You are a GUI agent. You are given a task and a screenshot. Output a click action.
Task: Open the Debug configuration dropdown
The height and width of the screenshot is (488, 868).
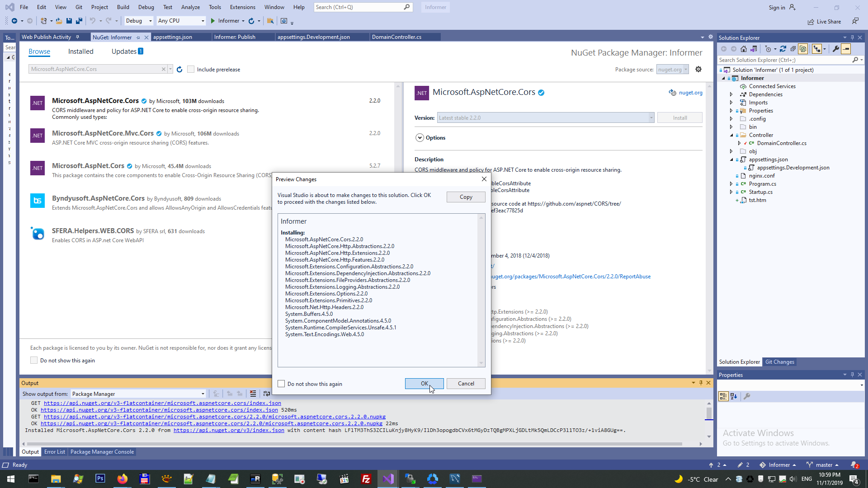pyautogui.click(x=139, y=21)
